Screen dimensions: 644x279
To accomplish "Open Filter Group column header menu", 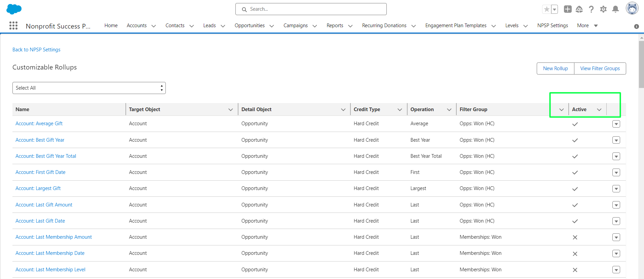I will click(562, 109).
